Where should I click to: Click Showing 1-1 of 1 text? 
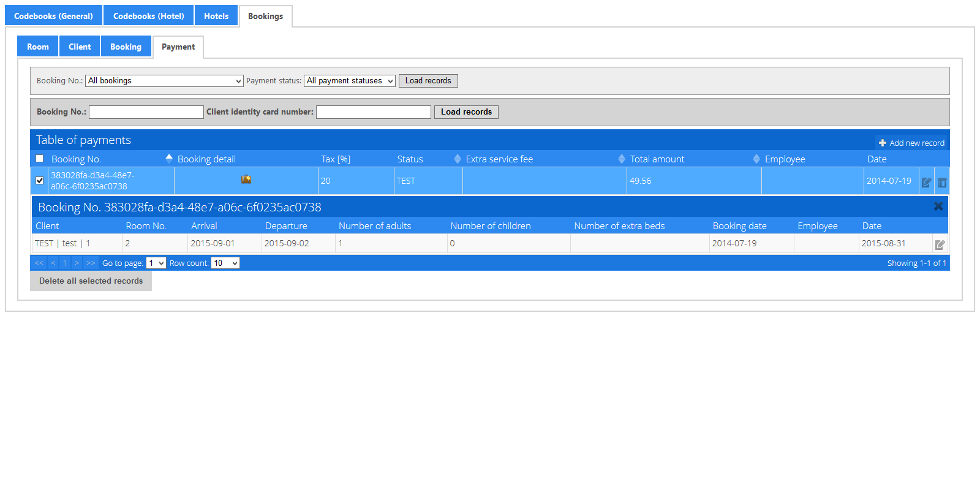916,263
